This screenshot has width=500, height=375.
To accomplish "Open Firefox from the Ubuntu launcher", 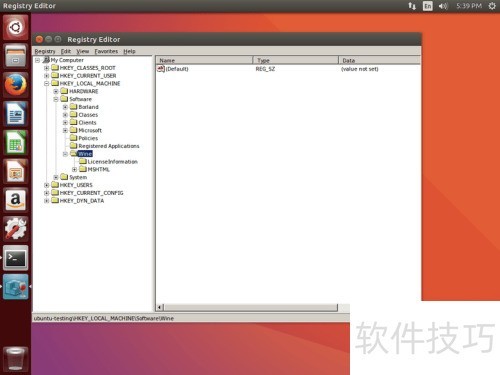I will coord(15,85).
